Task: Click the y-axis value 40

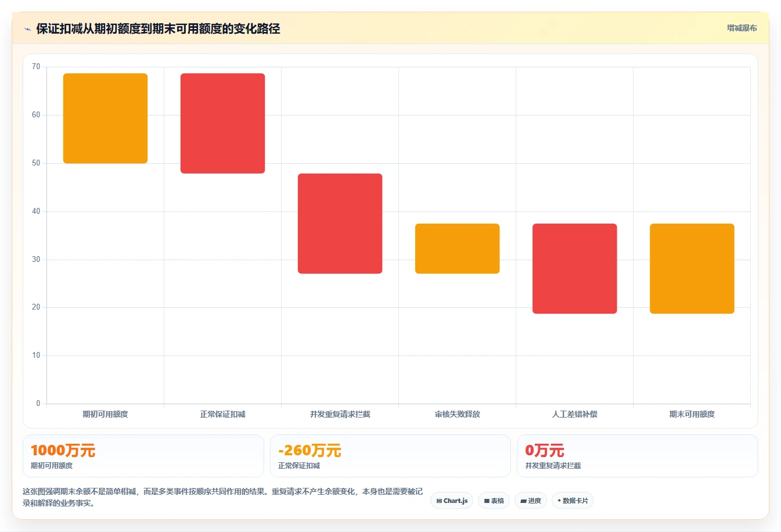Action: coord(36,211)
